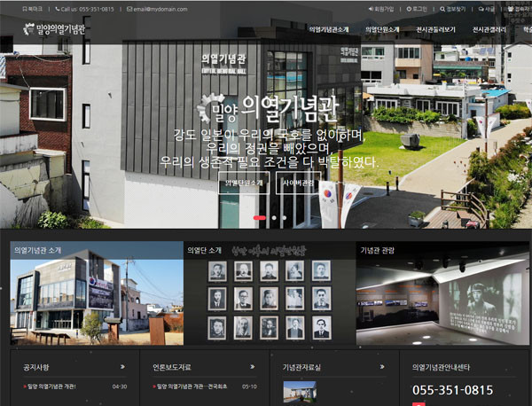Image resolution: width=532 pixels, height=406 pixels.
Task: Open the 의열단 소개 portrait grid thumbnail
Action: pyautogui.click(x=269, y=299)
